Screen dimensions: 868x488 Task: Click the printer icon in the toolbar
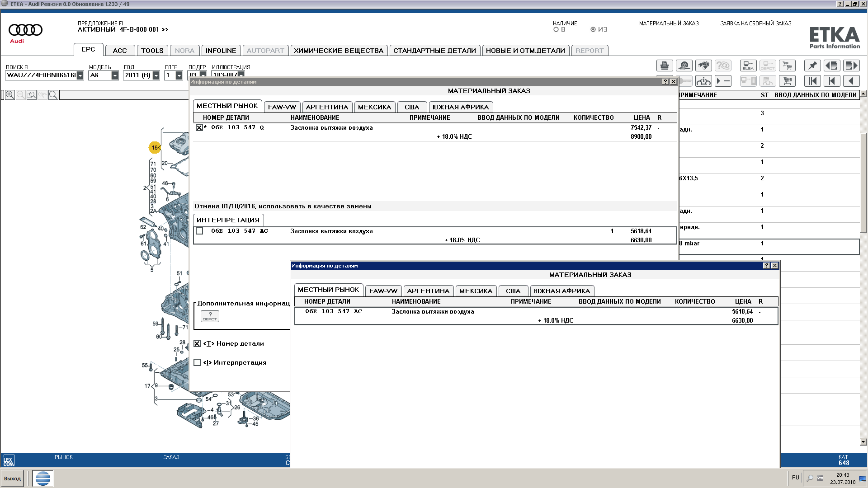[x=665, y=66]
